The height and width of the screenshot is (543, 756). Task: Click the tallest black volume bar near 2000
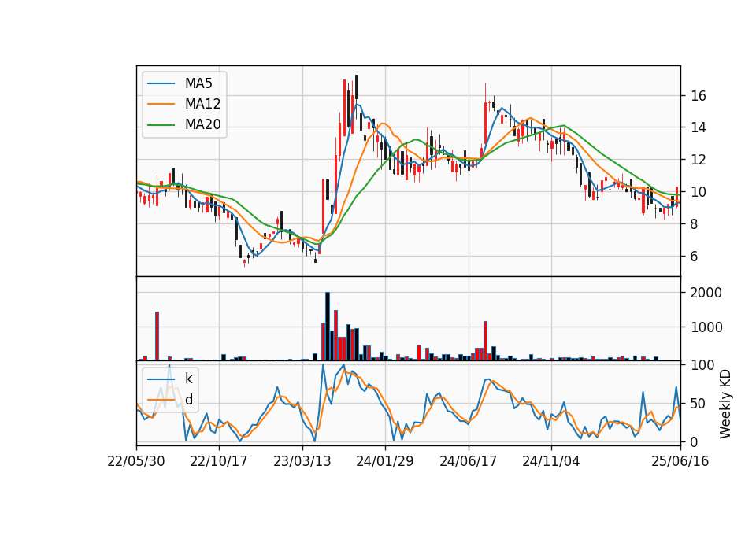click(x=328, y=326)
